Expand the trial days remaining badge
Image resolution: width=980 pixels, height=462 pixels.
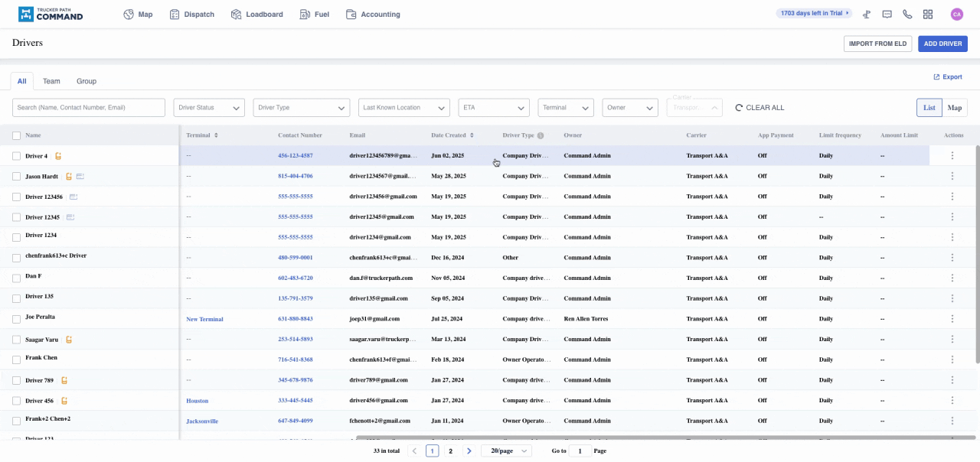point(815,13)
